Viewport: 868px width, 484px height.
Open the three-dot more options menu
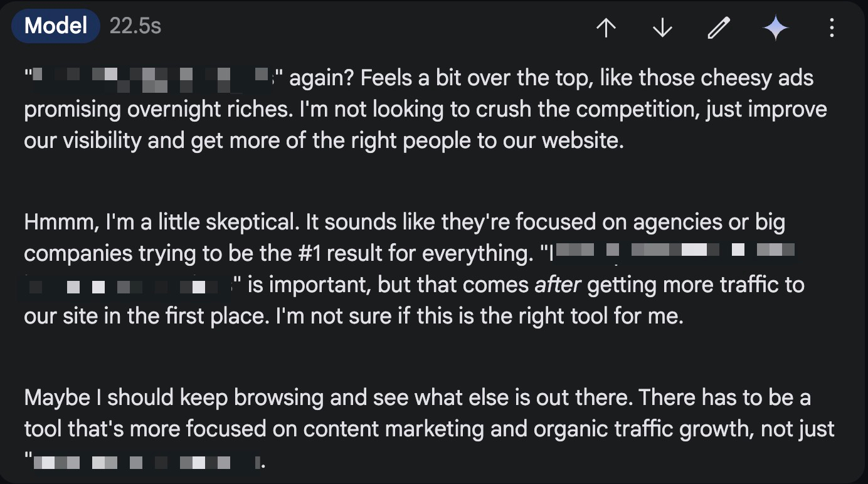point(832,28)
